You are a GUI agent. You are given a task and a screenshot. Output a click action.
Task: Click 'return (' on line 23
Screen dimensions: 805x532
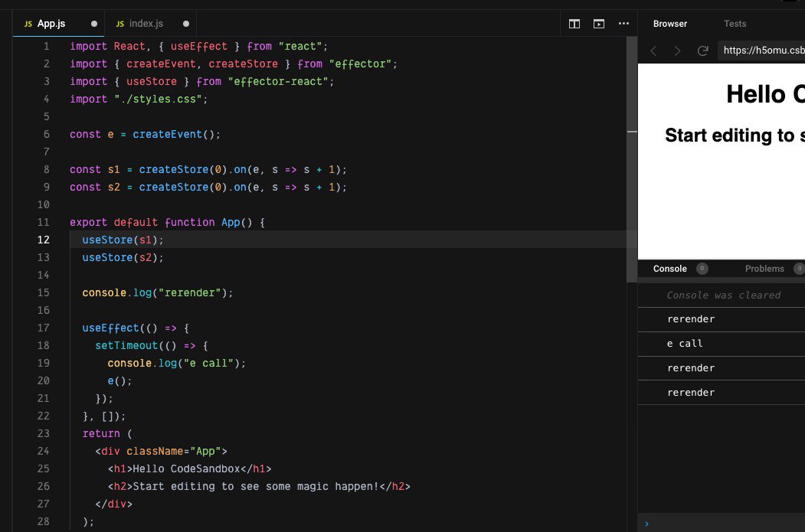tap(107, 433)
